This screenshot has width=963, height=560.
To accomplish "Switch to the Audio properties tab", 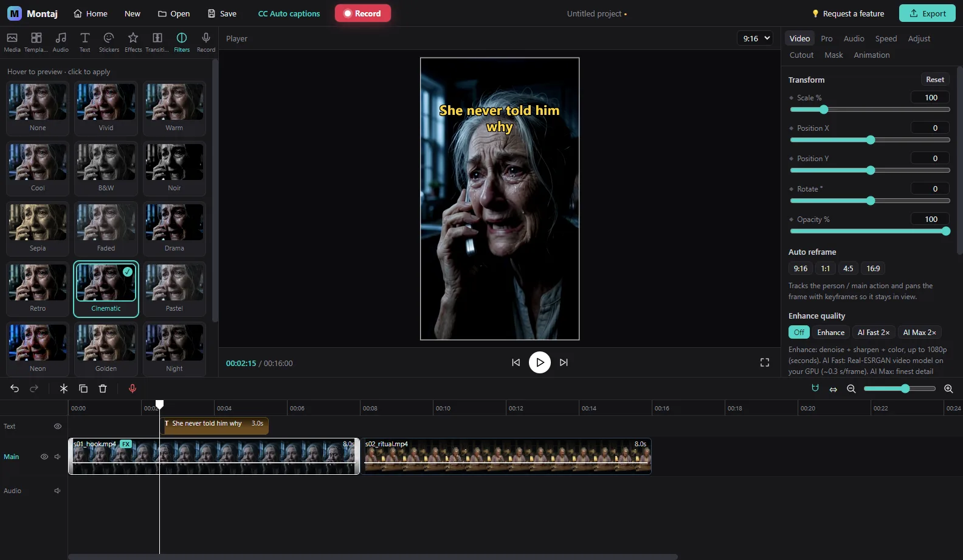I will (x=854, y=38).
